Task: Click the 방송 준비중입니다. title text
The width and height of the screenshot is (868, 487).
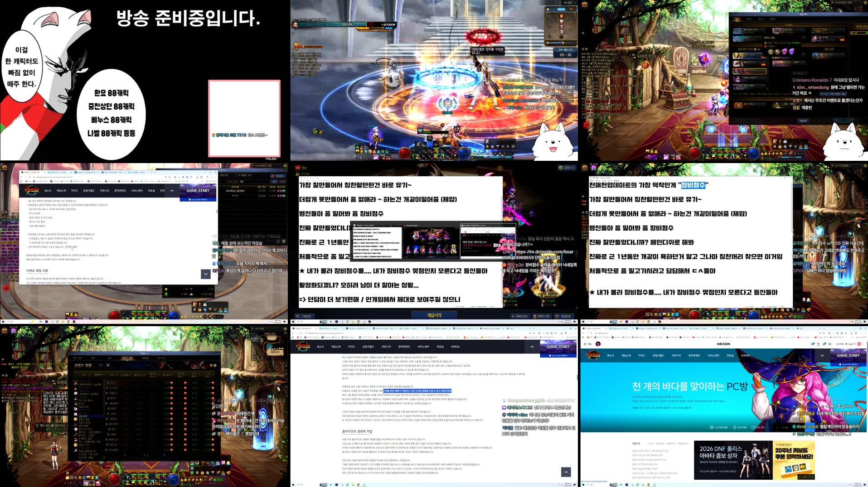Action: (x=188, y=18)
